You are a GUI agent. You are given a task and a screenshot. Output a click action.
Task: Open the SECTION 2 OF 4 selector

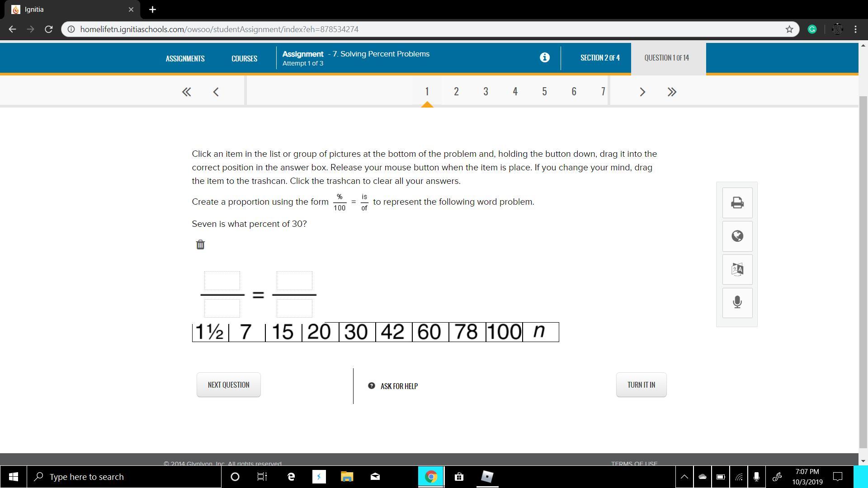599,58
